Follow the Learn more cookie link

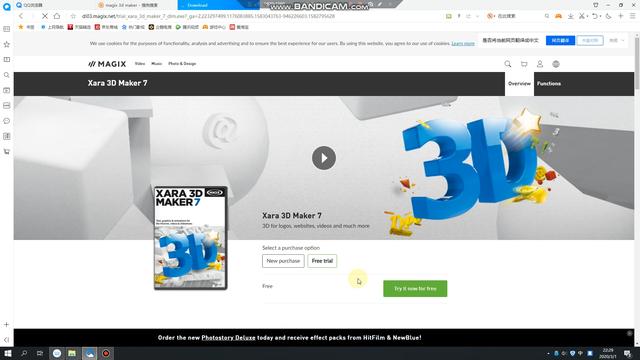pyautogui.click(x=463, y=43)
